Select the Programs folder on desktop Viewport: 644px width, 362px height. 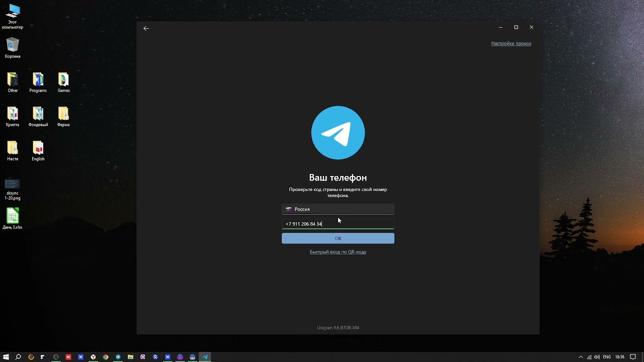(38, 82)
